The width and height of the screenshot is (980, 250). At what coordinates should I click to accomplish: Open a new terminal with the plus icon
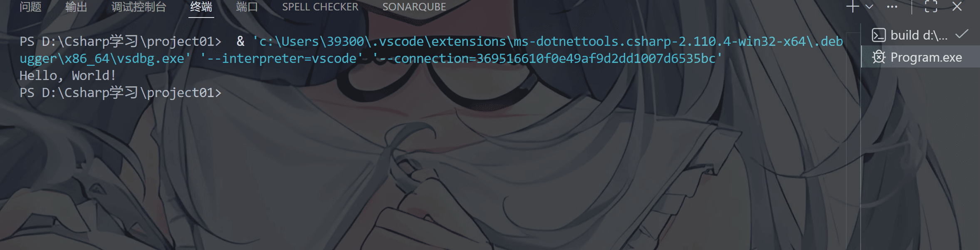click(852, 7)
